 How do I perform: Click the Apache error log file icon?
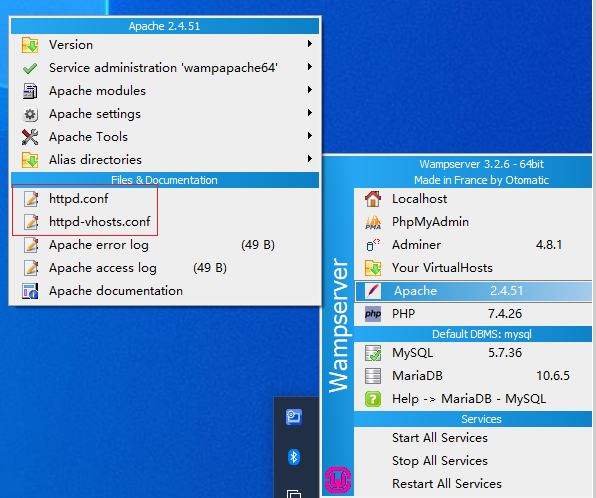pos(31,245)
